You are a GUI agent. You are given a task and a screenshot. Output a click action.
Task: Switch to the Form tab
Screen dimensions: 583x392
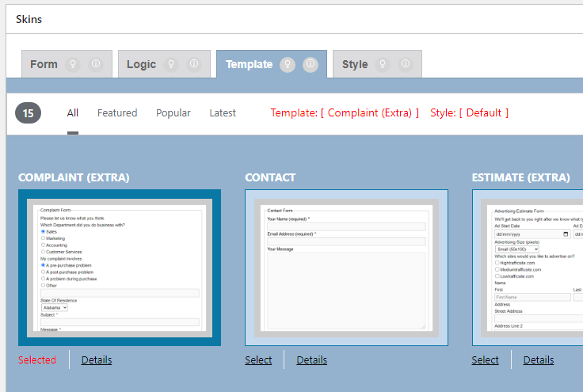(44, 64)
